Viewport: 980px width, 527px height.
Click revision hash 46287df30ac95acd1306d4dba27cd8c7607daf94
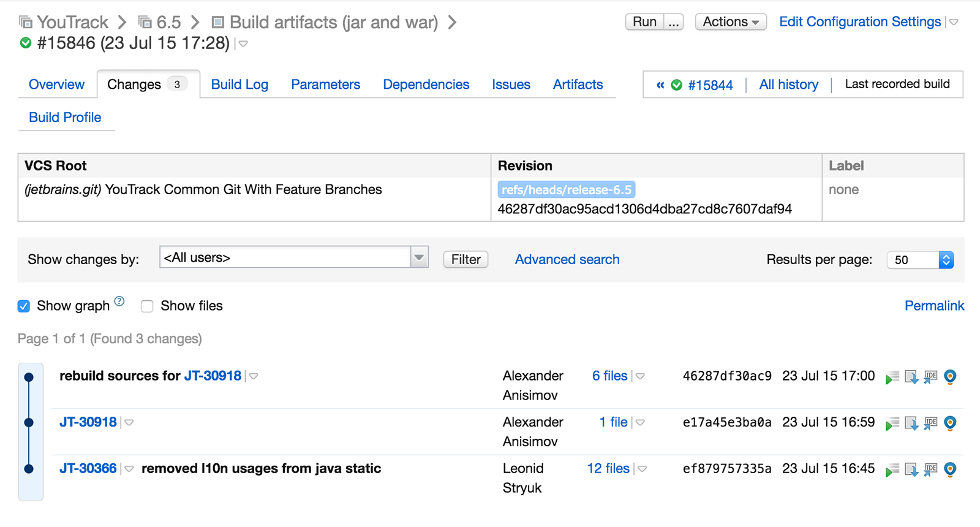(644, 209)
